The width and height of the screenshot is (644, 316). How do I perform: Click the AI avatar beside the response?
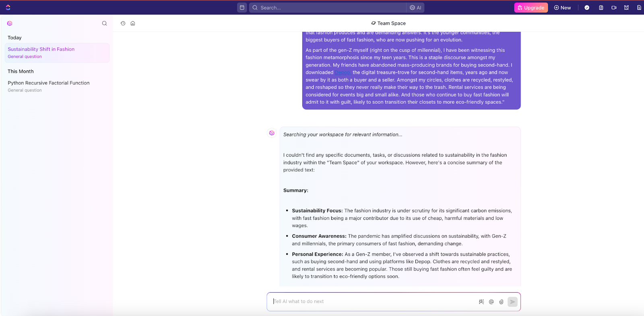[272, 133]
